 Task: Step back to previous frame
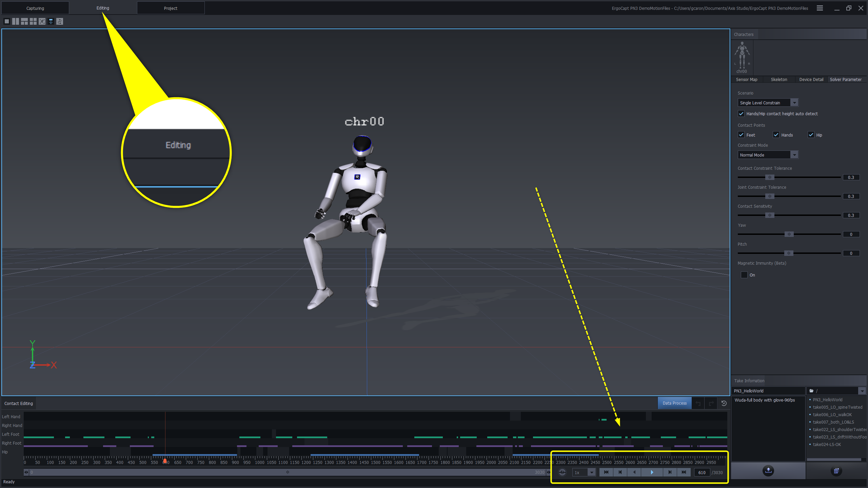(620, 472)
